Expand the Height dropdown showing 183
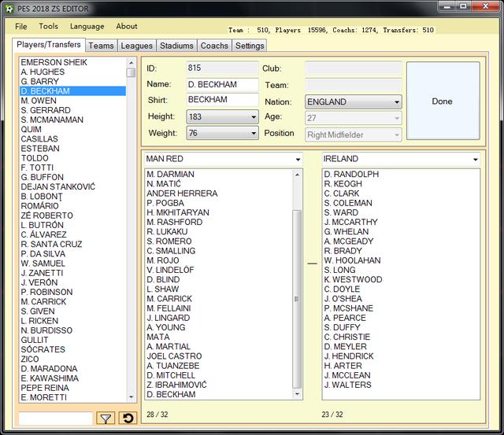The width and height of the screenshot is (504, 435). pos(222,117)
